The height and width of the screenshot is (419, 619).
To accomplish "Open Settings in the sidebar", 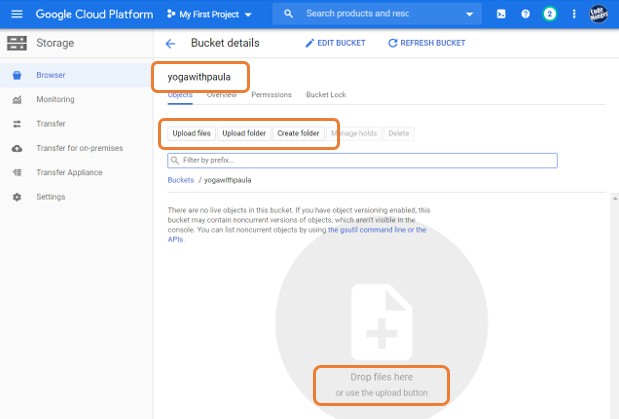I will [x=76, y=197].
